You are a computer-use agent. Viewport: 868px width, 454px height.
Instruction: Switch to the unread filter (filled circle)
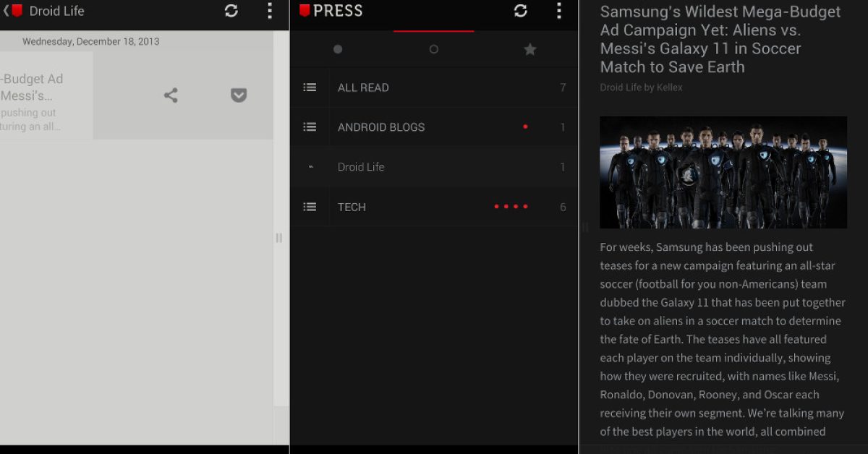tap(338, 49)
